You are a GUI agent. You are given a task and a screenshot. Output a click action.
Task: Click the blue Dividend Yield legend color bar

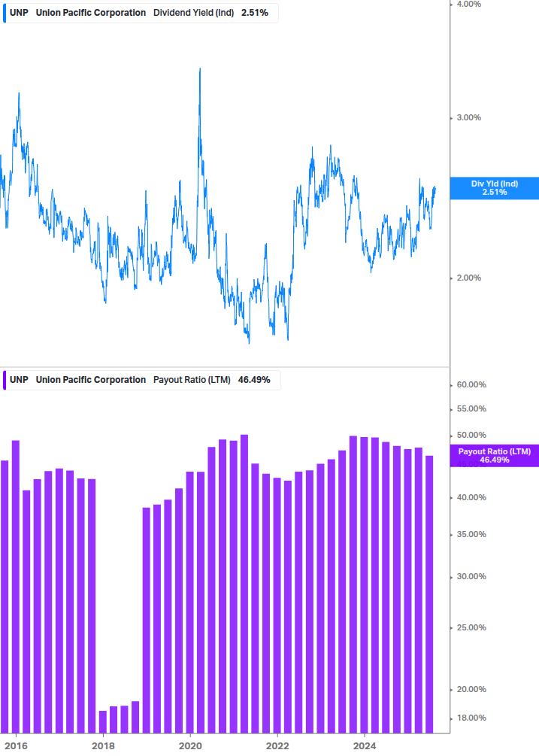(5, 13)
